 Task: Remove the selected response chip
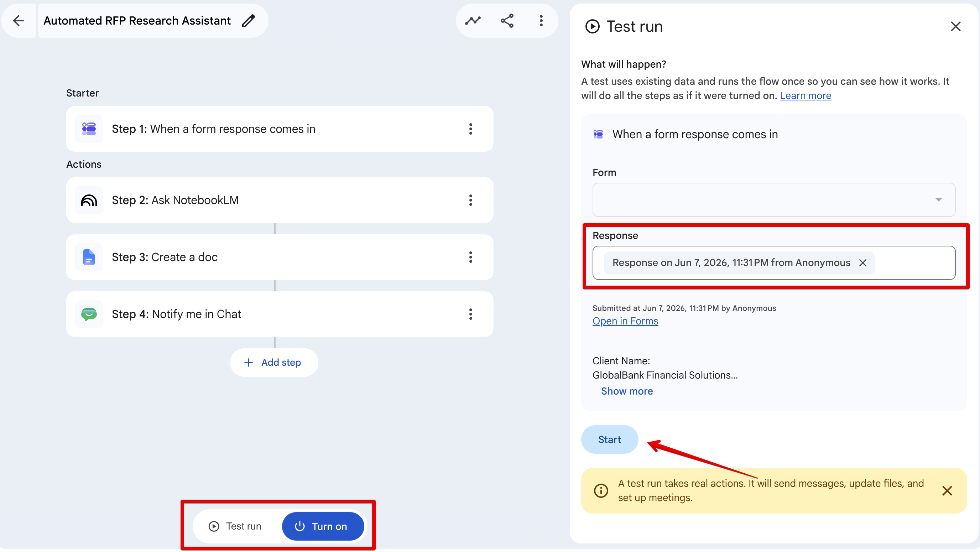click(862, 263)
